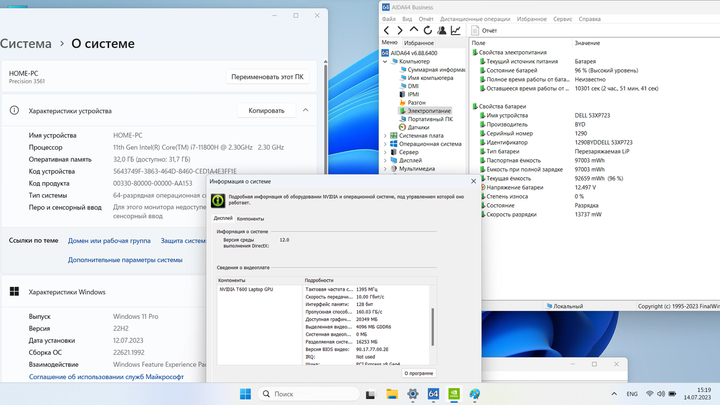Close the Информация о системе dialog
This screenshot has height=405, width=720.
click(x=473, y=181)
